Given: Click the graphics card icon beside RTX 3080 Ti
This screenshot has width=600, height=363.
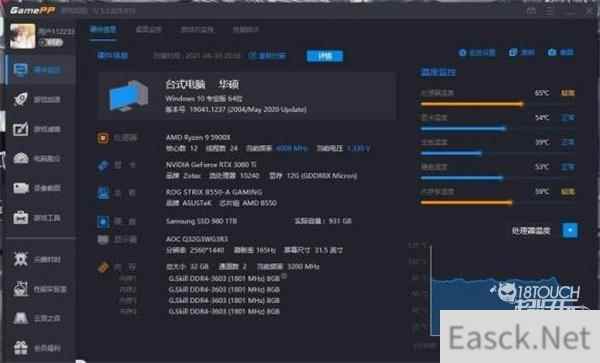Looking at the screenshot, I should click(x=103, y=166).
